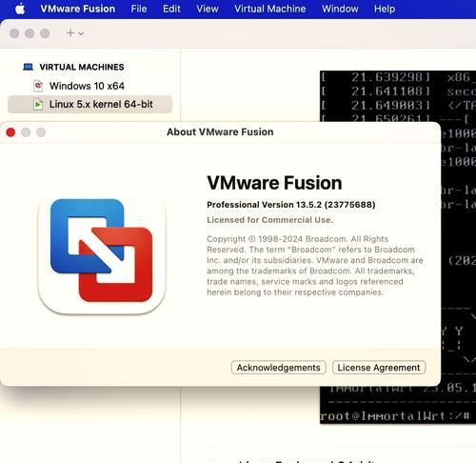Open the Virtual Machine menu
This screenshot has width=476, height=463.
coord(270,9)
